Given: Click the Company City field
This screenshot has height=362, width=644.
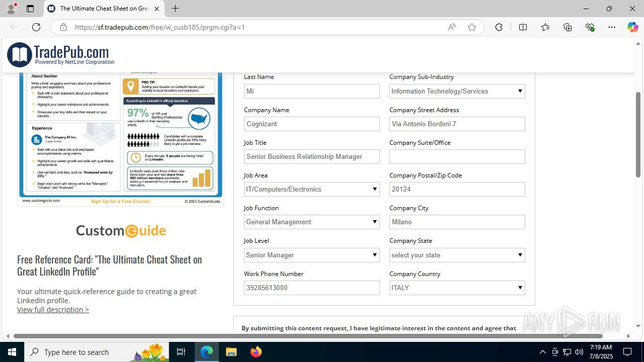Looking at the screenshot, I should click(457, 222).
